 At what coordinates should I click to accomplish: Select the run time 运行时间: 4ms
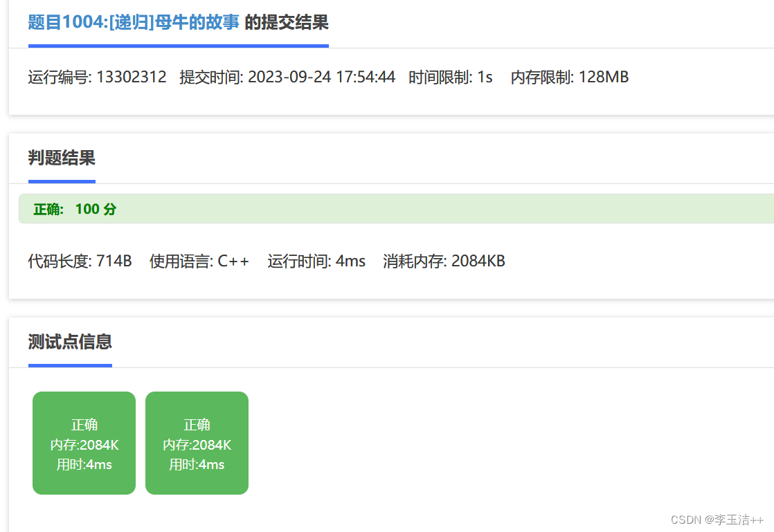pyautogui.click(x=316, y=261)
